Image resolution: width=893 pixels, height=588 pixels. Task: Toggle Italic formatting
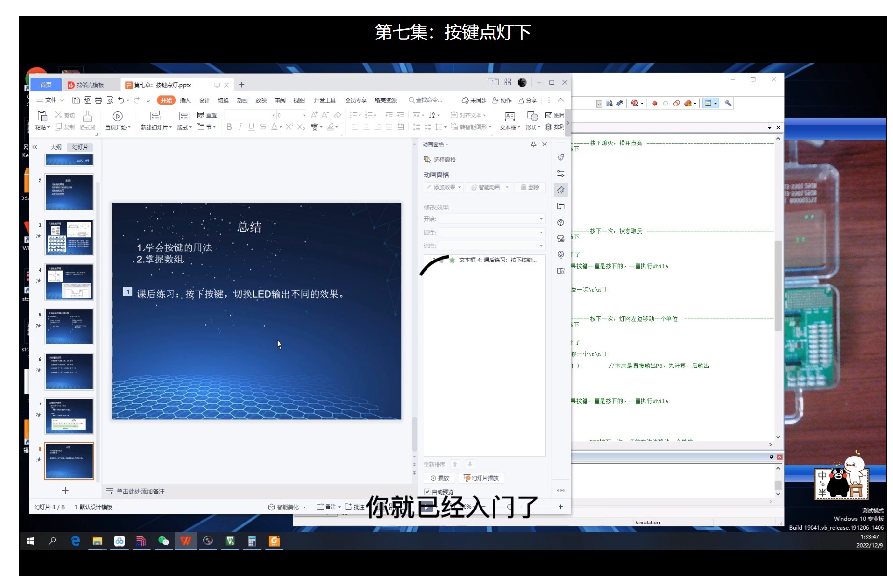[x=240, y=127]
